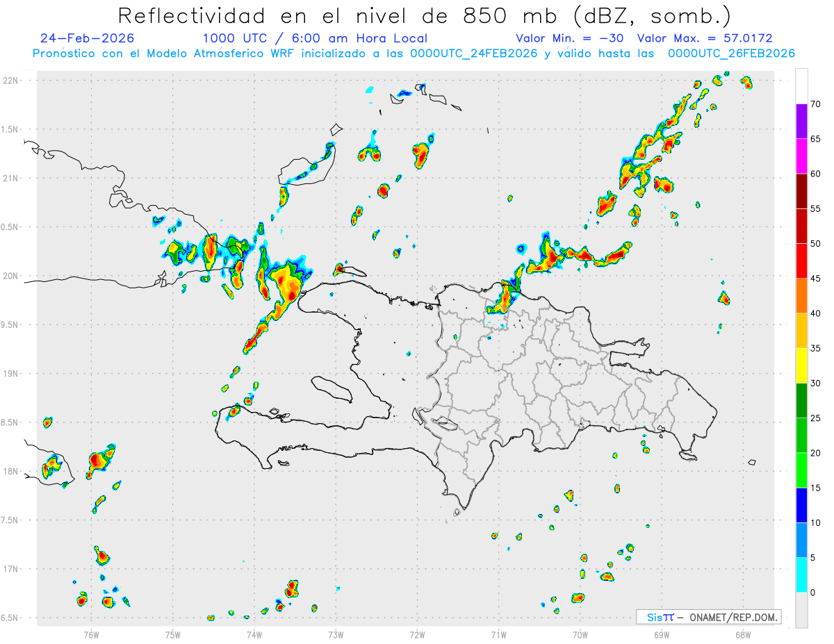This screenshot has height=644, width=834.
Task: Click the '69W' longitude label
Action: 662,635
